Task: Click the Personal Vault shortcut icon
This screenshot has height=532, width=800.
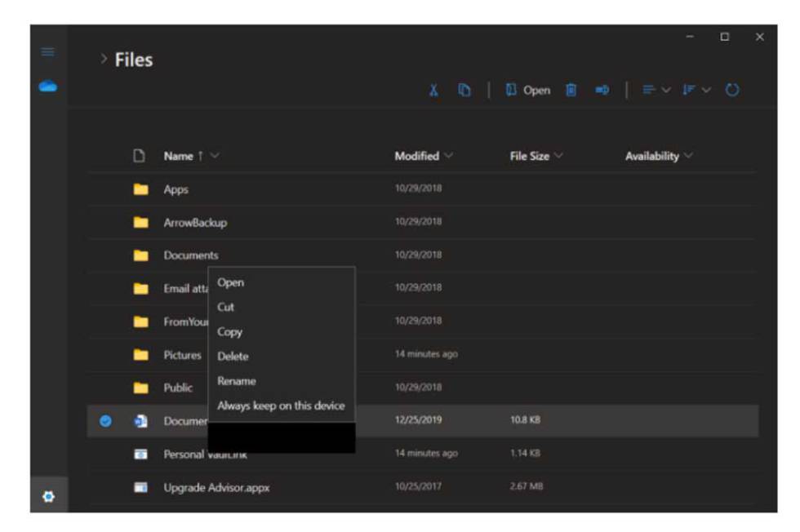Action: point(140,454)
